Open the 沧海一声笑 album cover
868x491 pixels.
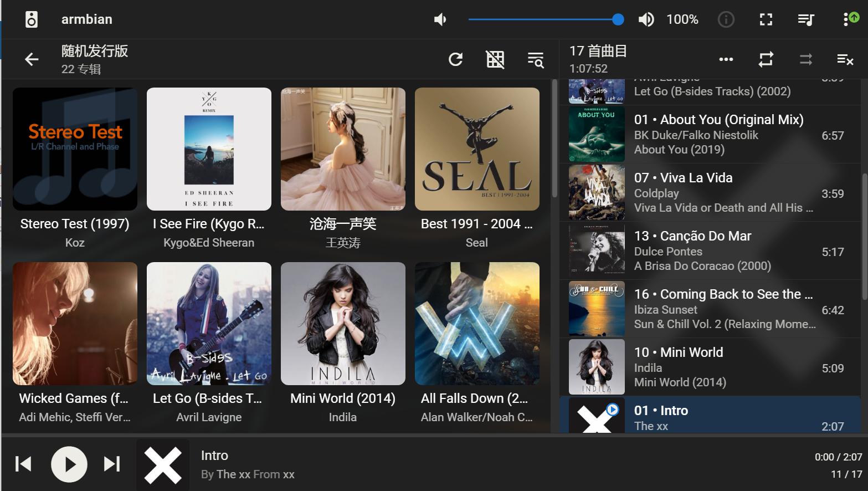[343, 149]
